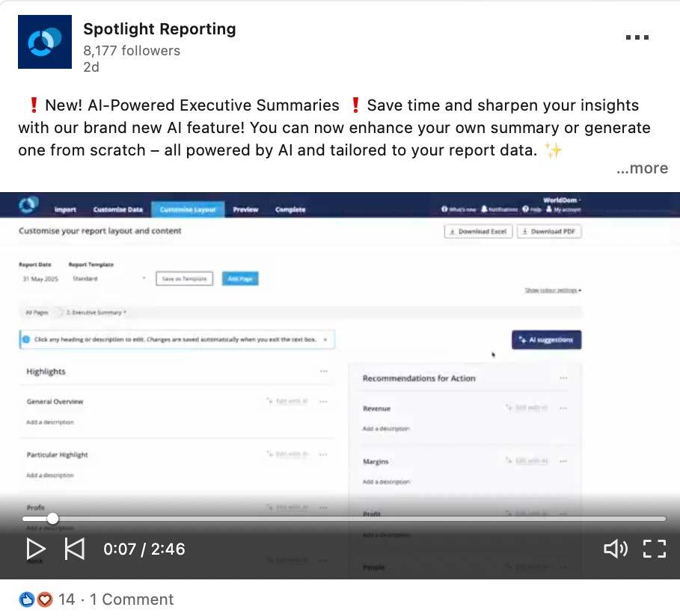Click Edit with AI for Particular Highlight
Screen dimensions: 680x616
coord(287,455)
